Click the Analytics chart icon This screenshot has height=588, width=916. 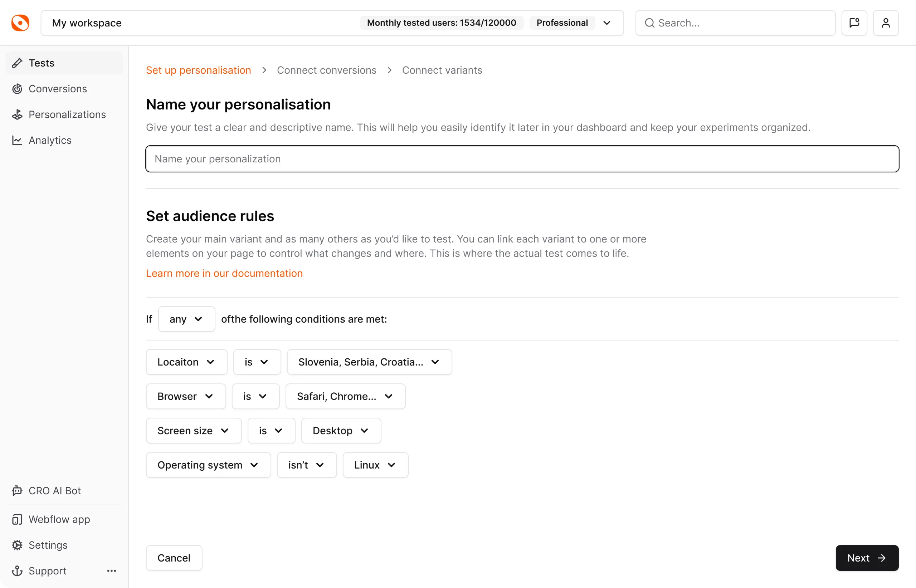17,141
